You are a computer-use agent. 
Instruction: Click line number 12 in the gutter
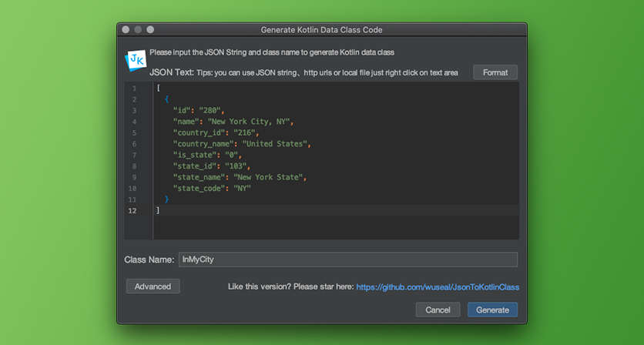pos(132,211)
